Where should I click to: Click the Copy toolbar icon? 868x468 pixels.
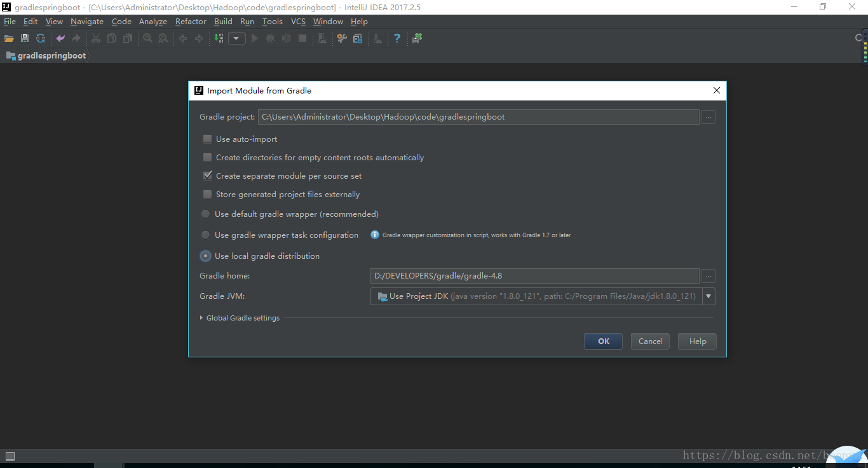tap(112, 39)
